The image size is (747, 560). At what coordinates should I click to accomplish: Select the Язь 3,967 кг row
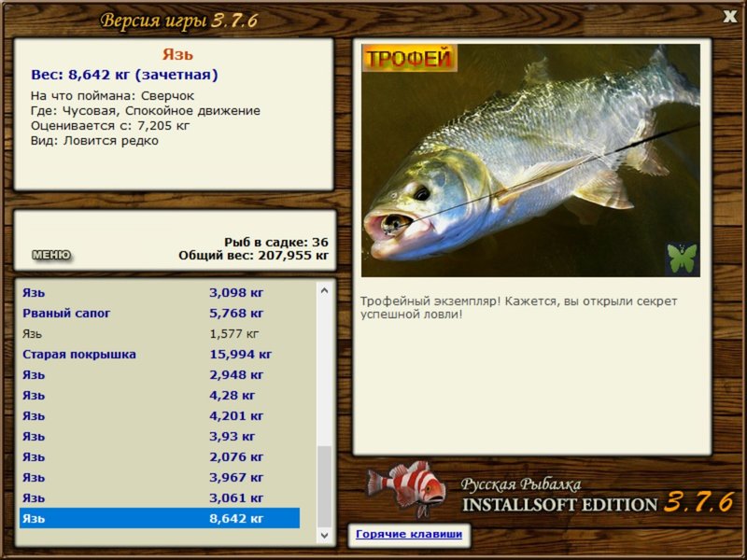click(160, 477)
